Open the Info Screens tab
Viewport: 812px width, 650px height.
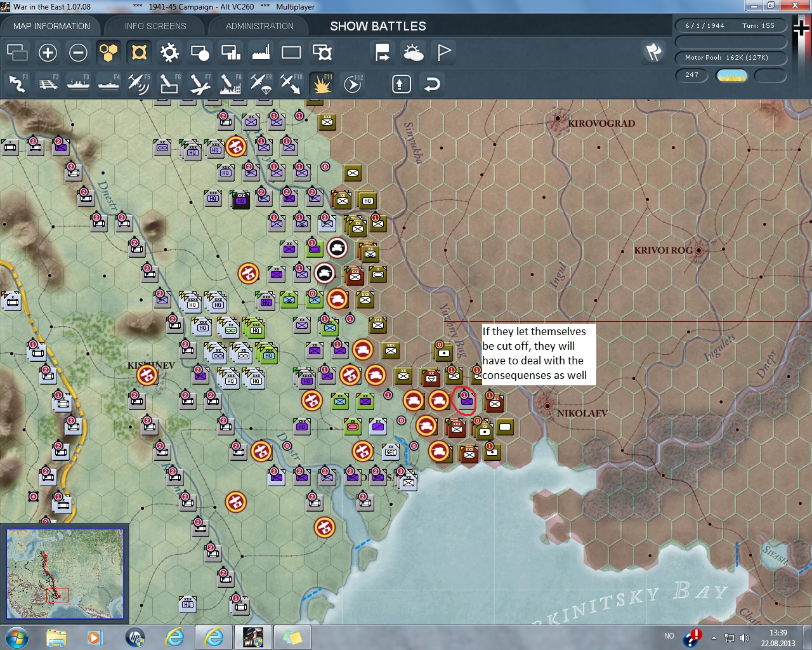pyautogui.click(x=155, y=26)
